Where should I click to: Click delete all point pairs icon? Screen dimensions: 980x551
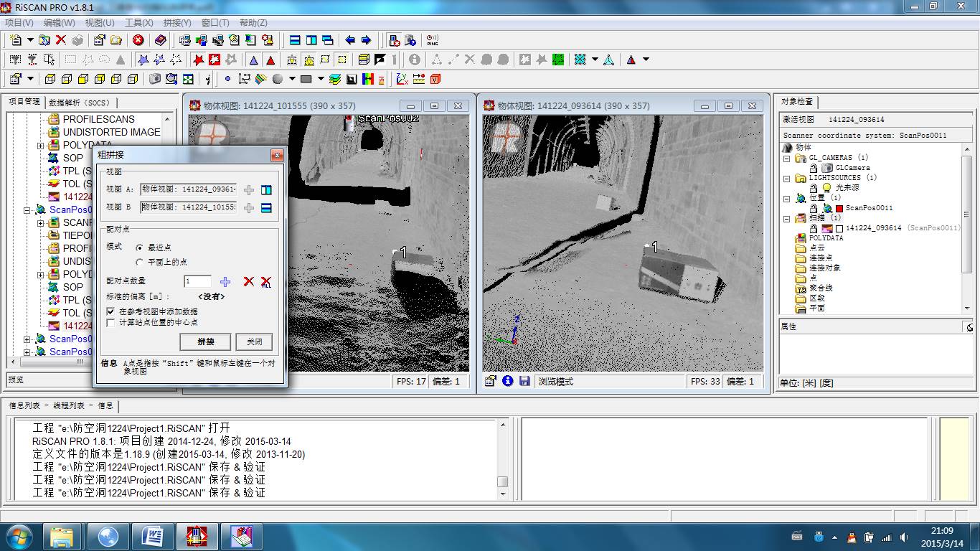point(266,282)
